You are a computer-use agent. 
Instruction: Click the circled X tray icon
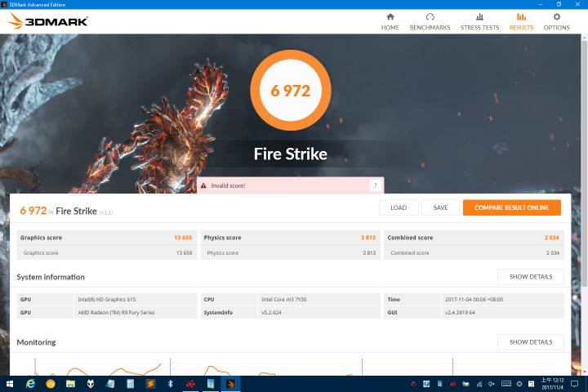[519, 384]
